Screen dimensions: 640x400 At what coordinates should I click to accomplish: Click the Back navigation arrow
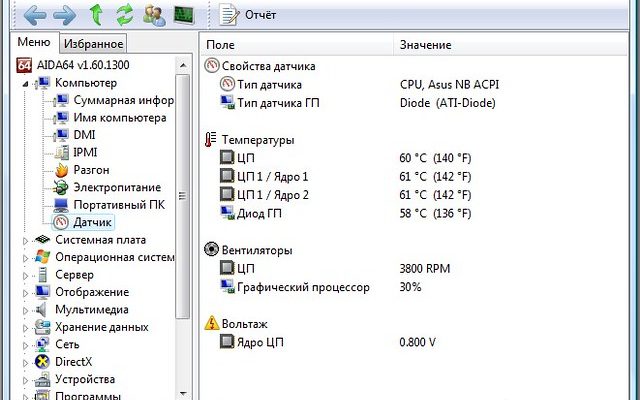[x=35, y=15]
